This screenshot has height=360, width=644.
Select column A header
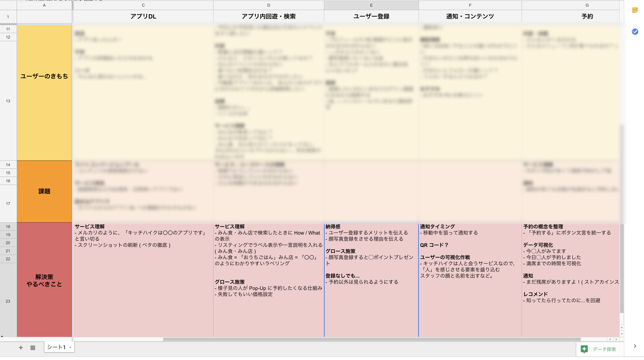pyautogui.click(x=44, y=5)
